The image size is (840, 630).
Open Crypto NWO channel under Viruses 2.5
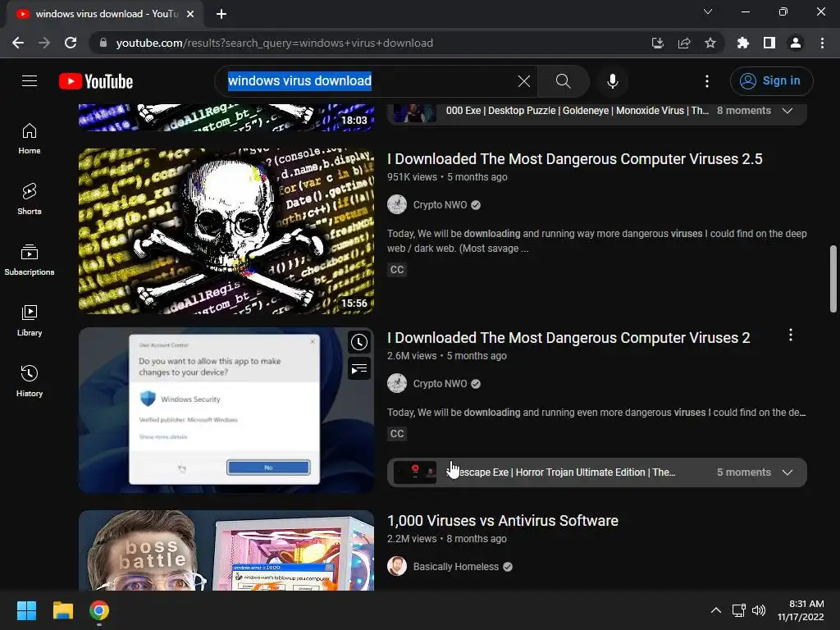(440, 205)
